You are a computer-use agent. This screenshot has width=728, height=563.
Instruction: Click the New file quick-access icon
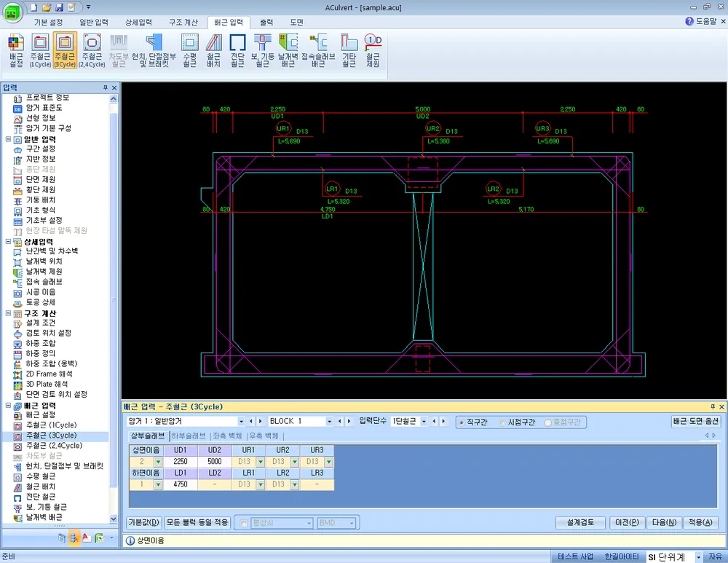tap(34, 7)
